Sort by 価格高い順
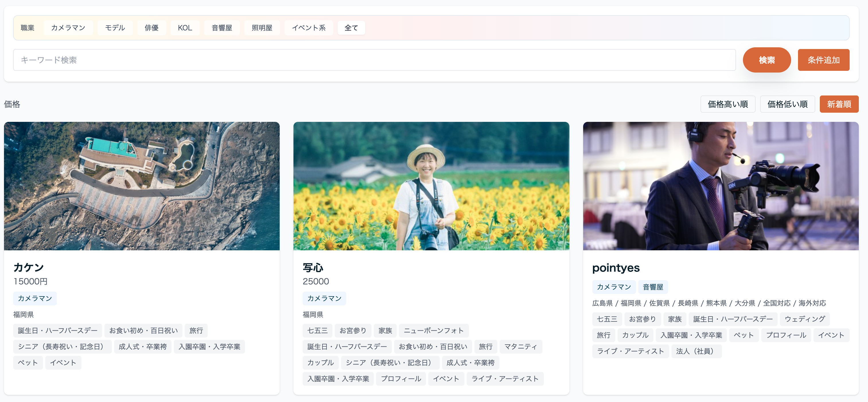The image size is (868, 402). click(727, 104)
